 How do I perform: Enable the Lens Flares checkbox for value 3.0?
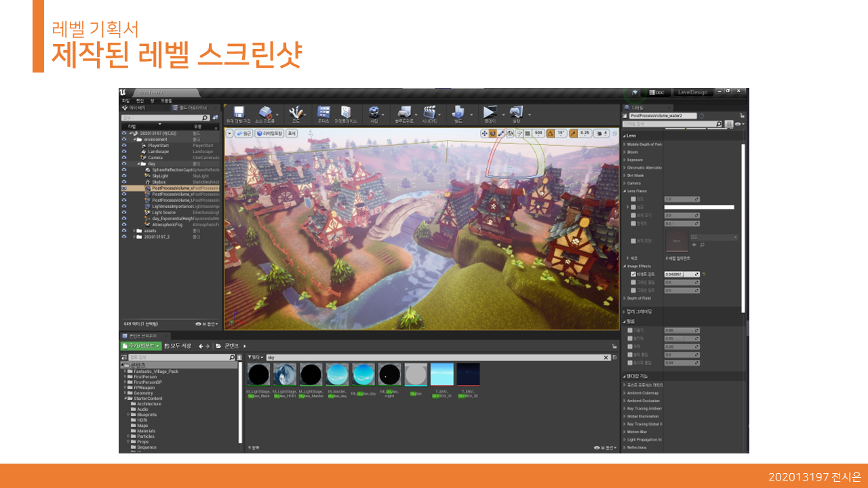tap(633, 216)
